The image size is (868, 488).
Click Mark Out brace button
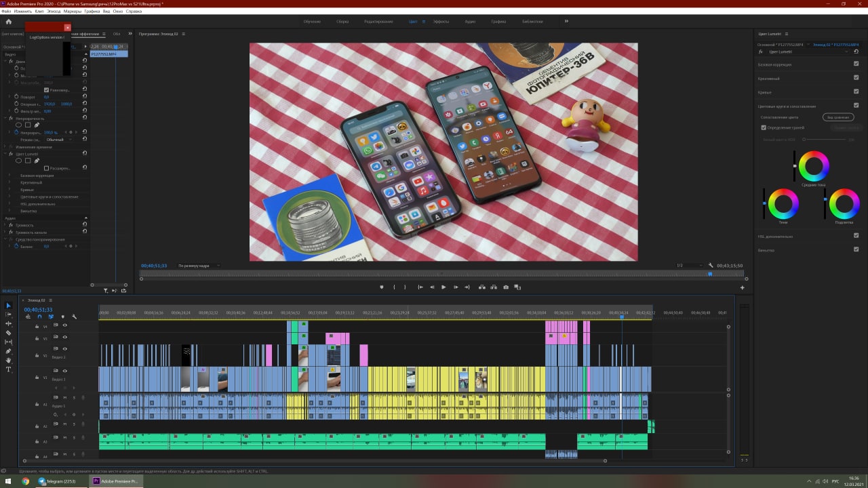(x=405, y=287)
